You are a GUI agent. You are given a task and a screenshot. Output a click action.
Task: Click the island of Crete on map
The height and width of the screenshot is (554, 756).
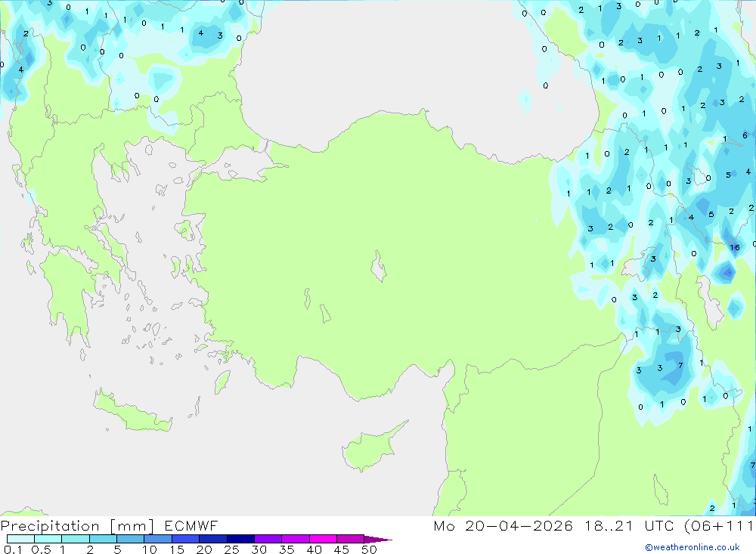pos(132,411)
